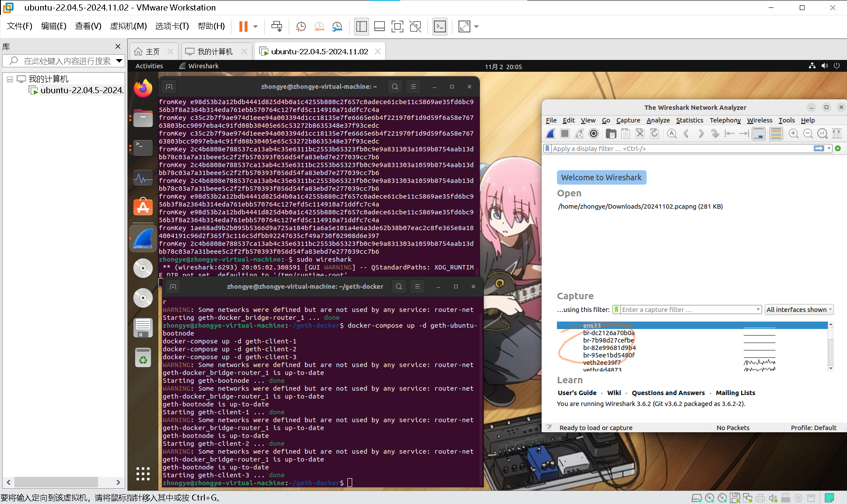Viewport: 847px width, 504px height.
Task: Open a capture file from Wireshark toolbar
Action: tap(611, 133)
